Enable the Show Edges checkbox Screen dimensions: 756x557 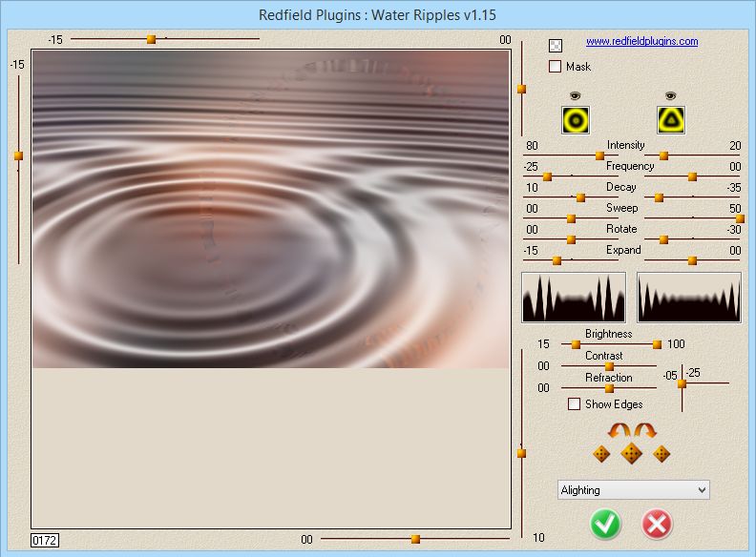click(x=574, y=403)
